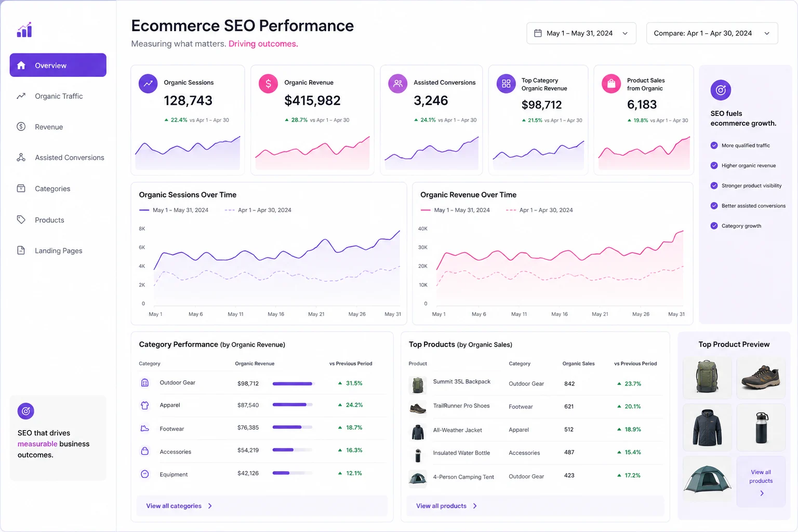Click the Apparel shirt category icon
The image size is (798, 532).
click(145, 405)
